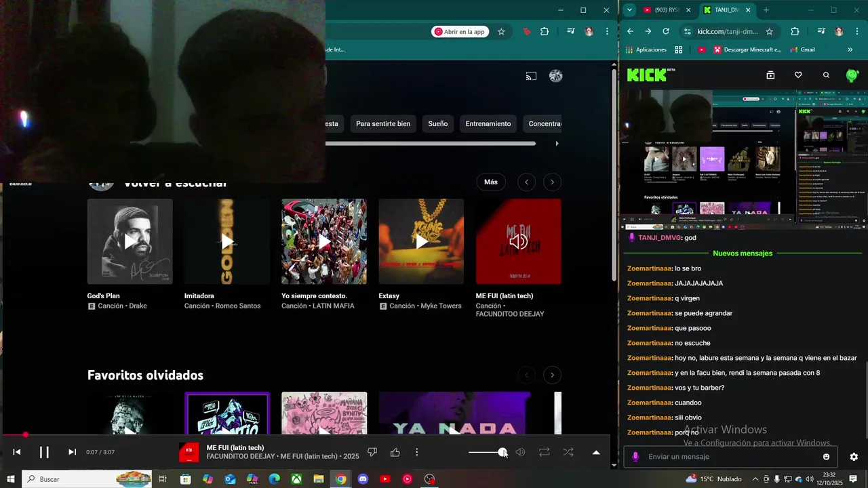Reload the Kick page

666,31
